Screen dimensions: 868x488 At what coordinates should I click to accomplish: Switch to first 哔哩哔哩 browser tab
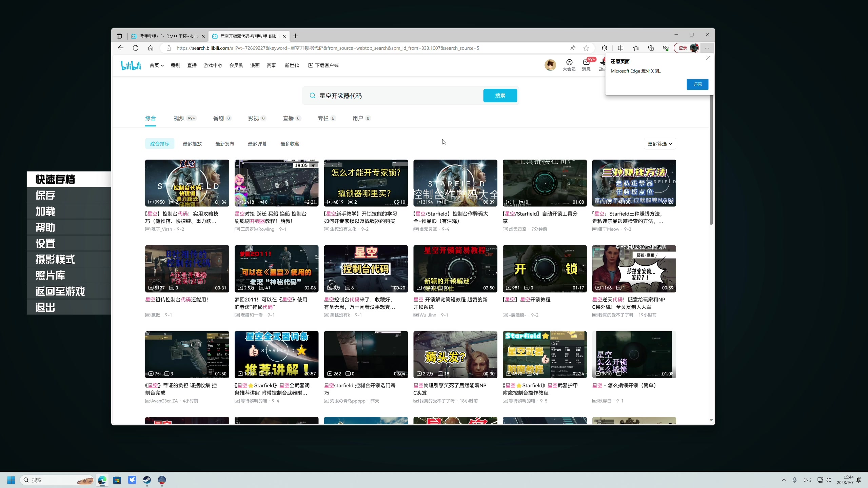[x=168, y=36]
